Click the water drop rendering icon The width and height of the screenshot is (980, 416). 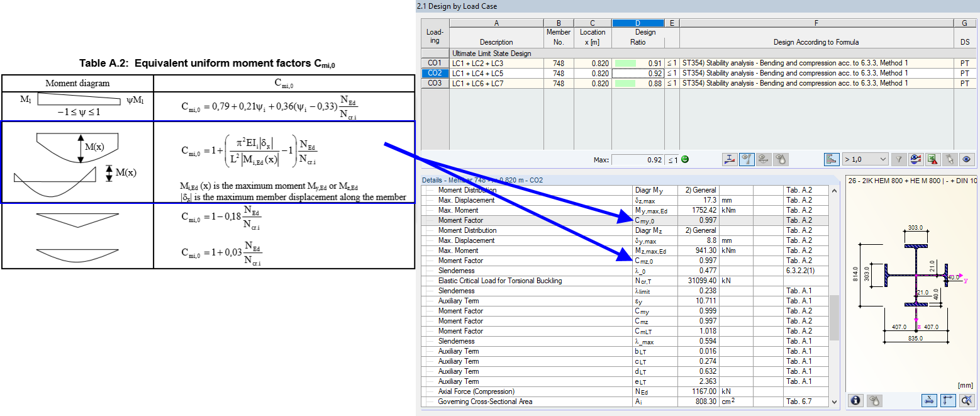point(780,159)
